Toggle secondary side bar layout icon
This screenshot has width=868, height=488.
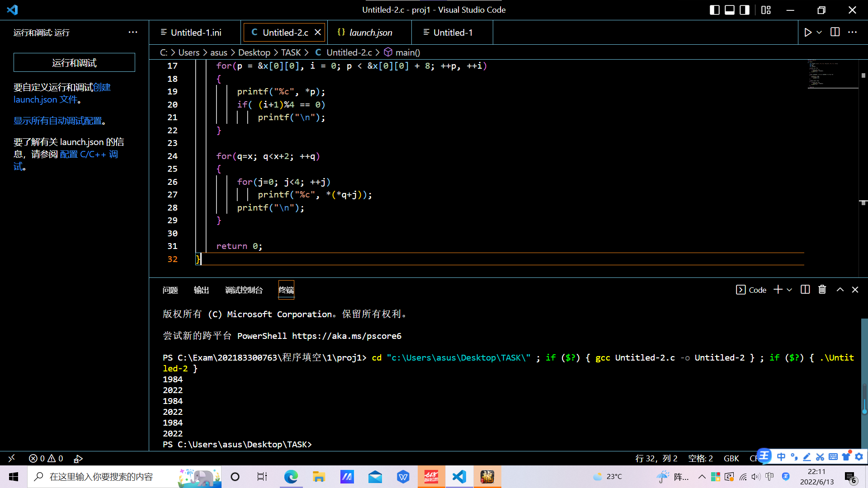coord(745,10)
